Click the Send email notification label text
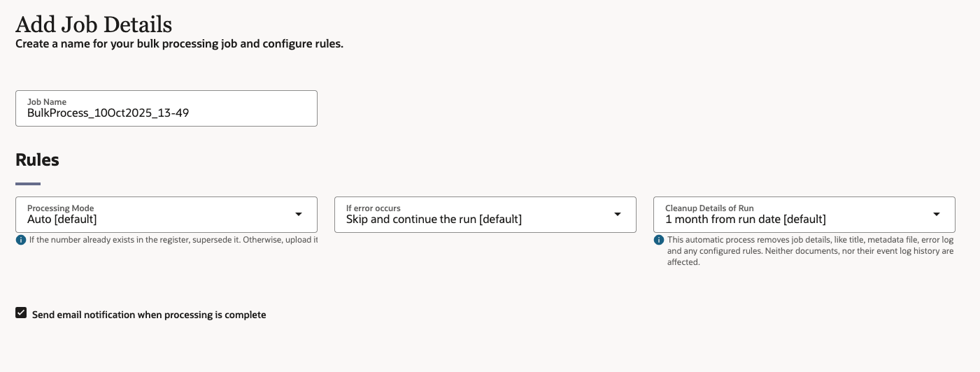 coord(149,315)
